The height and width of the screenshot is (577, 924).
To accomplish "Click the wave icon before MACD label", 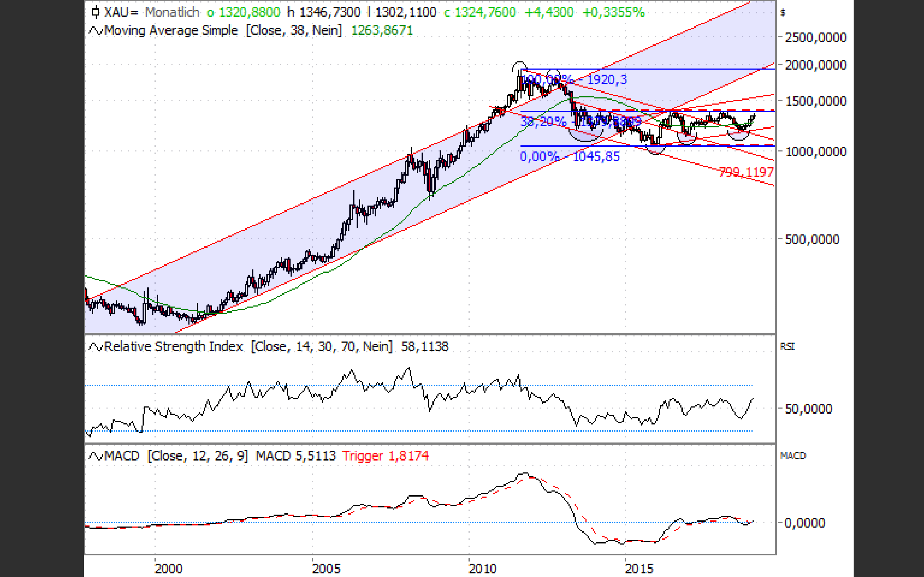I will click(95, 456).
